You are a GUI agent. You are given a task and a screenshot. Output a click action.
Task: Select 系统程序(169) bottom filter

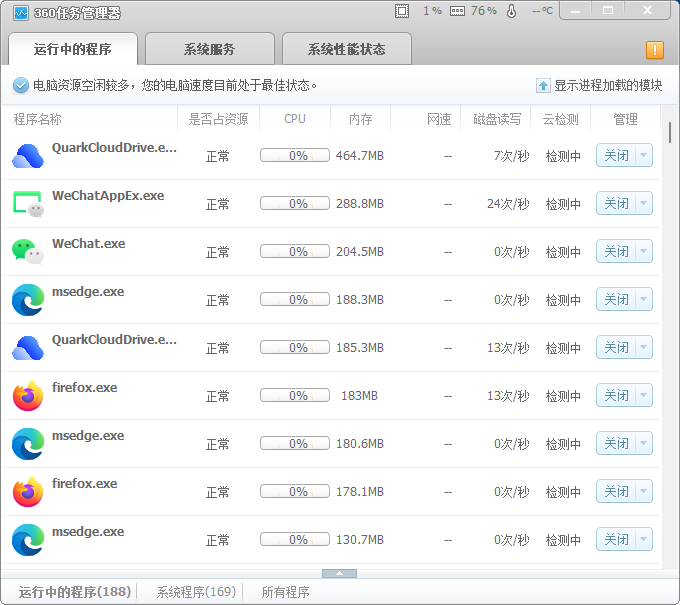[196, 592]
